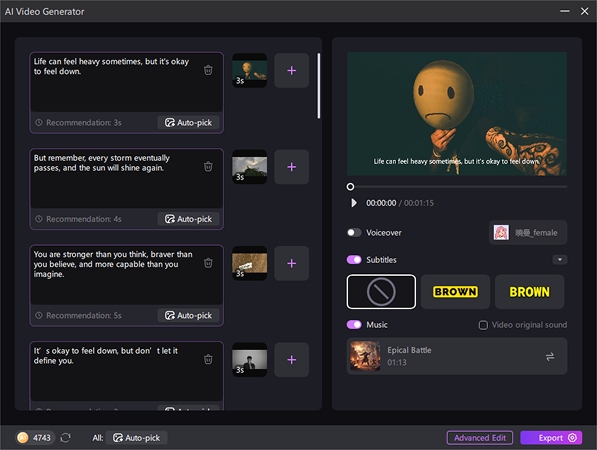Screen dimensions: 597x450
Task: Click the AI credits coin icon
Action: tap(23, 437)
